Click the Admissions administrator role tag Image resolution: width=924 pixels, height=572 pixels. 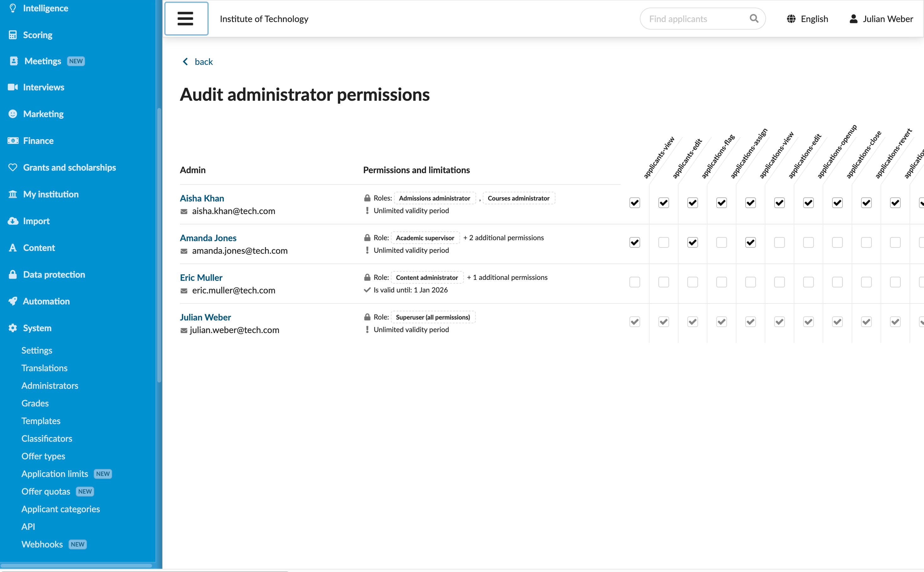[x=435, y=198]
